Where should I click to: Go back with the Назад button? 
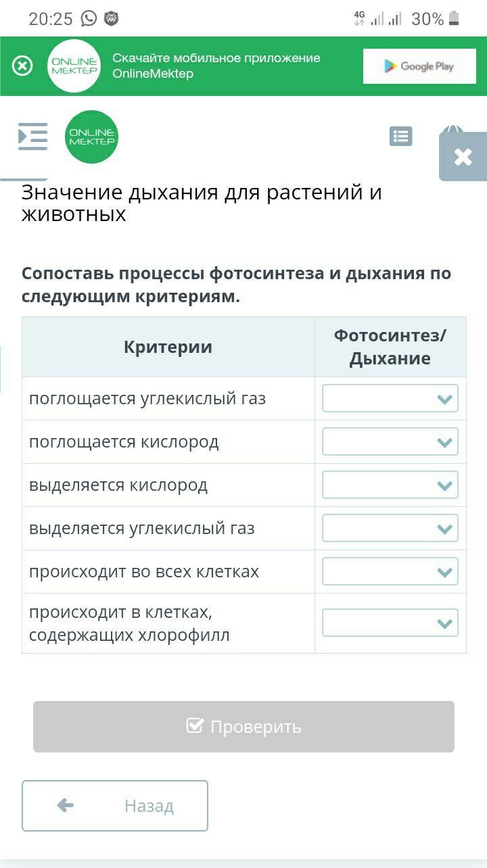(x=115, y=806)
